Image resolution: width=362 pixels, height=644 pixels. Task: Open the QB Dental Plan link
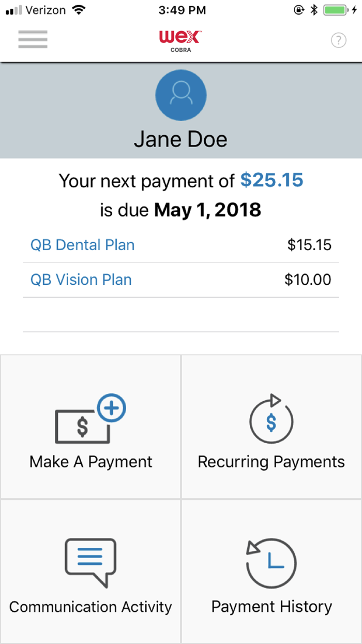pyautogui.click(x=82, y=245)
